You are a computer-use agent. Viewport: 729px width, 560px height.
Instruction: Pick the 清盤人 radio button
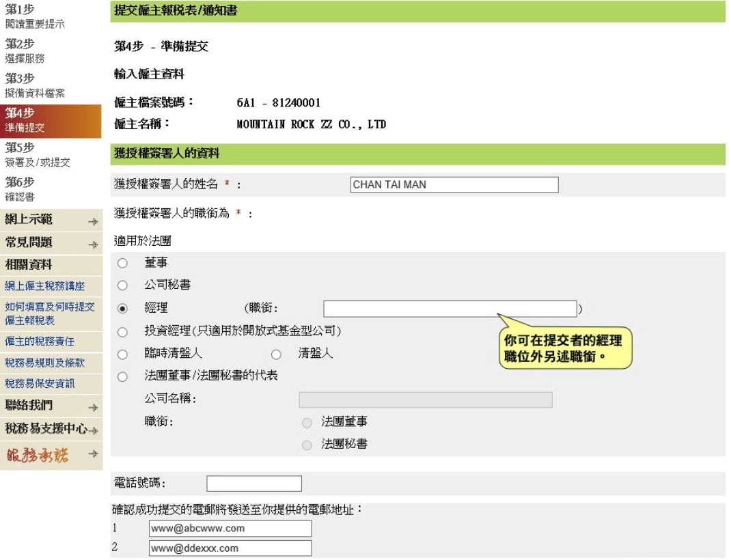276,354
